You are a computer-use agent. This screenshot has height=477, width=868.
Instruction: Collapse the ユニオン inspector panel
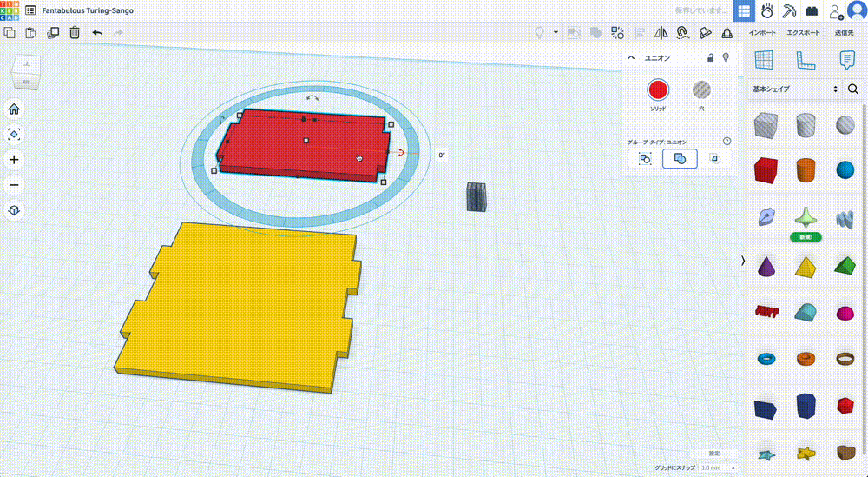coord(632,57)
